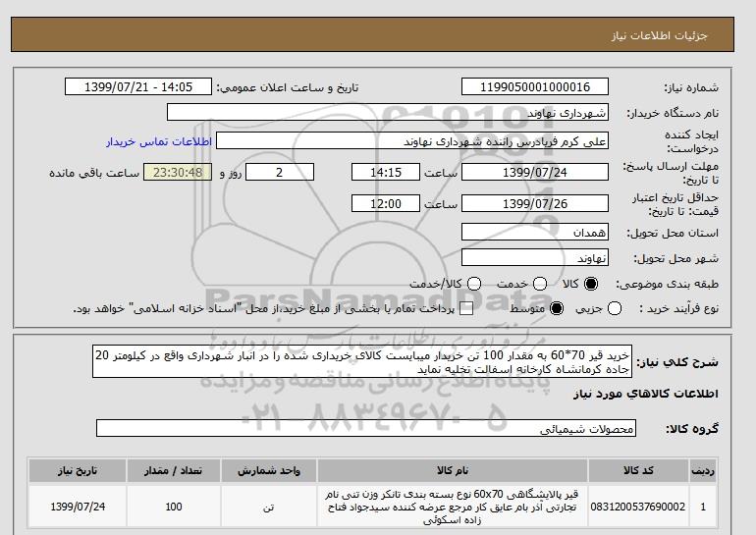The width and height of the screenshot is (756, 535).
Task: Click the buyer name field شهرداری نهاوند
Action: (x=387, y=112)
